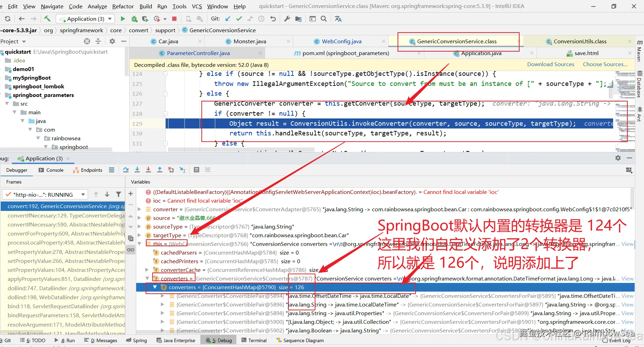The height and width of the screenshot is (347, 644).
Task: Open Application (3) run configuration dropdown
Action: (x=86, y=19)
